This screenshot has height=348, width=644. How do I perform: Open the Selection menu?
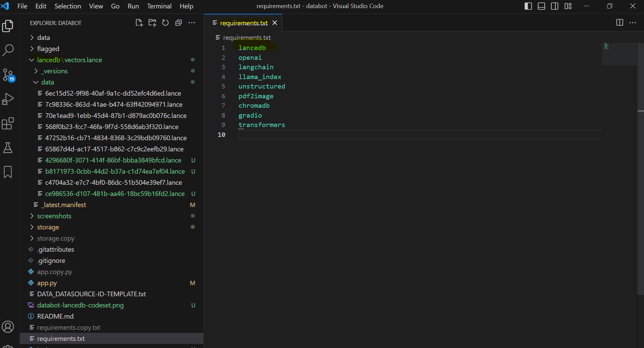[68, 6]
